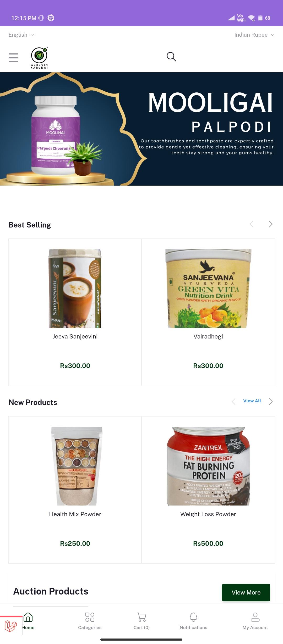283x644 pixels.
Task: Open the hamburger menu
Action: tap(13, 58)
